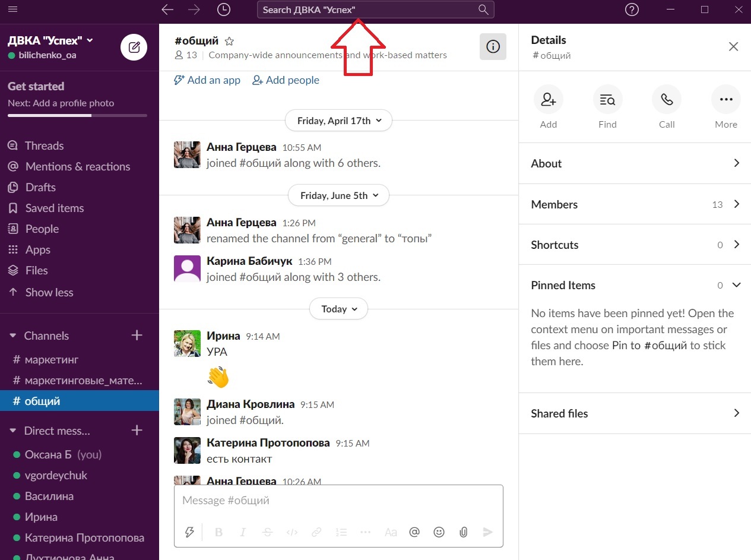This screenshot has height=560, width=751.
Task: Expand the Shared files section
Action: point(635,413)
